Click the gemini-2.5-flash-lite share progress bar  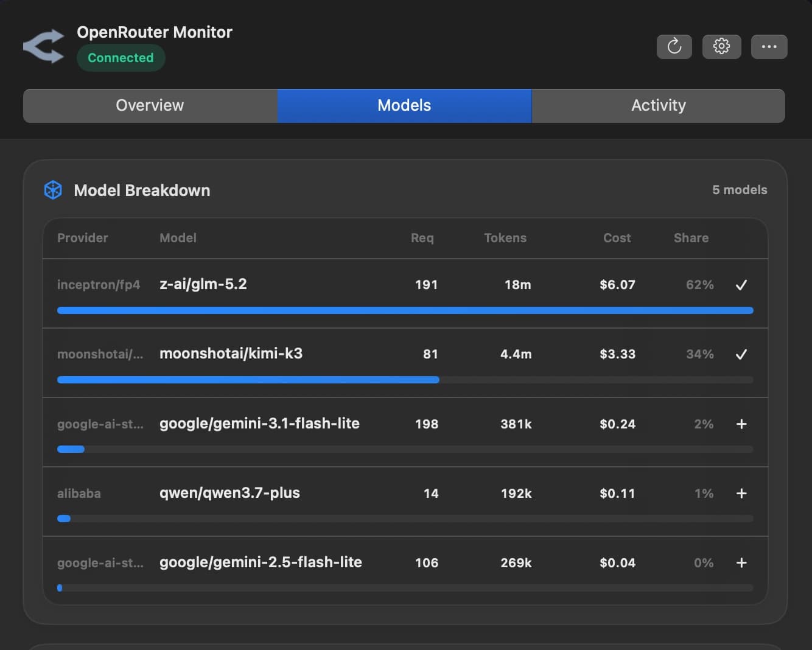pyautogui.click(x=405, y=588)
